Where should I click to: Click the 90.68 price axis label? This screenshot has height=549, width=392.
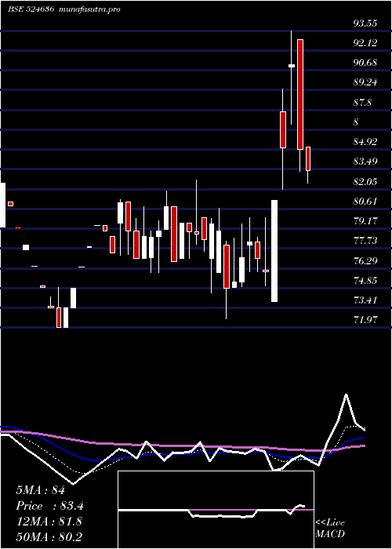pyautogui.click(x=365, y=63)
